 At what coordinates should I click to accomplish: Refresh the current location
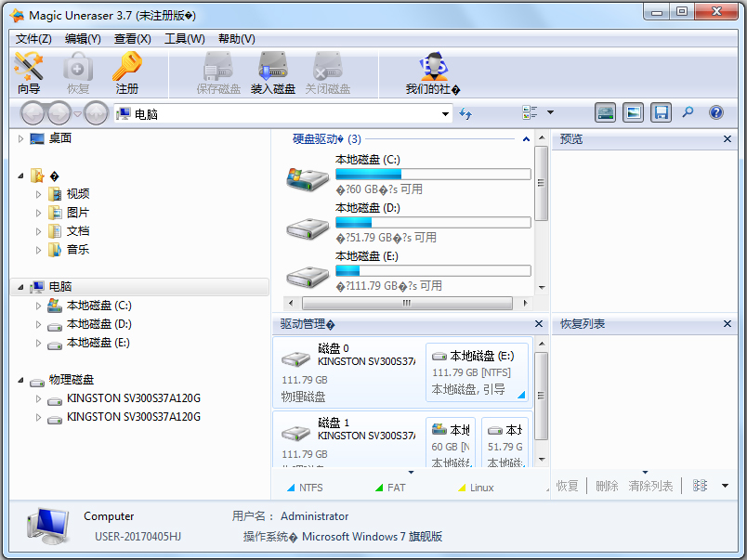(x=465, y=113)
